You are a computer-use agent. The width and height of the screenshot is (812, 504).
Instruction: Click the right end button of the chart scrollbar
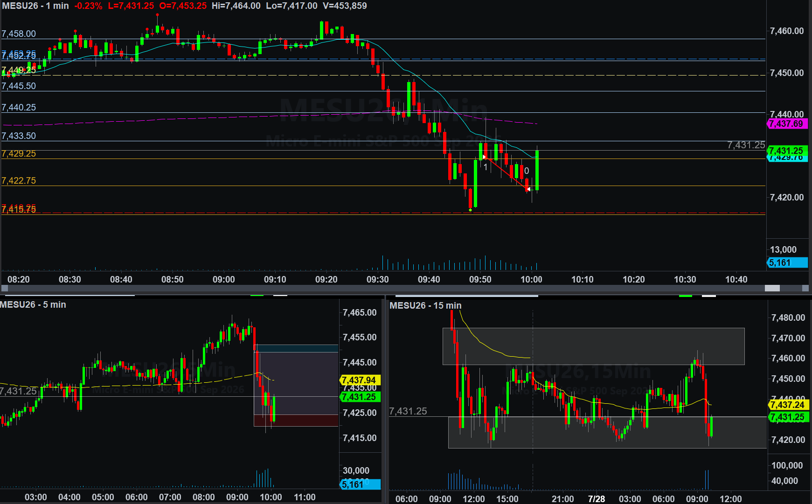tap(805, 288)
